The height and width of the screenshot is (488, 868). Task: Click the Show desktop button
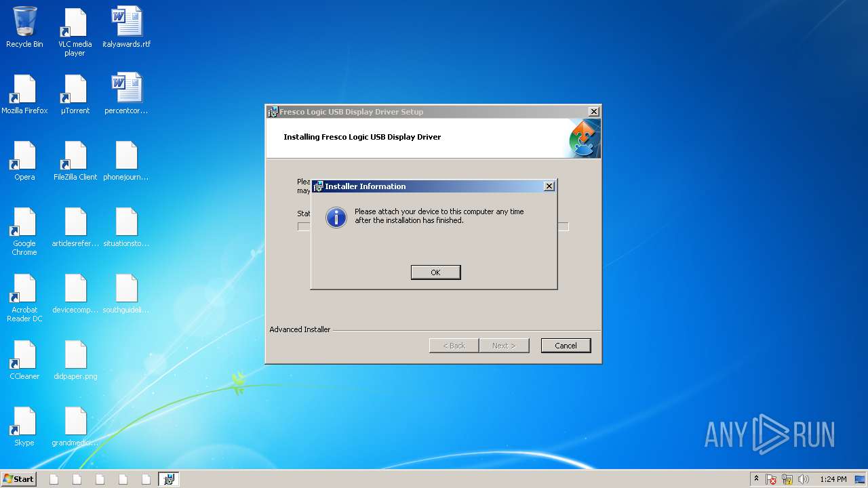point(861,479)
